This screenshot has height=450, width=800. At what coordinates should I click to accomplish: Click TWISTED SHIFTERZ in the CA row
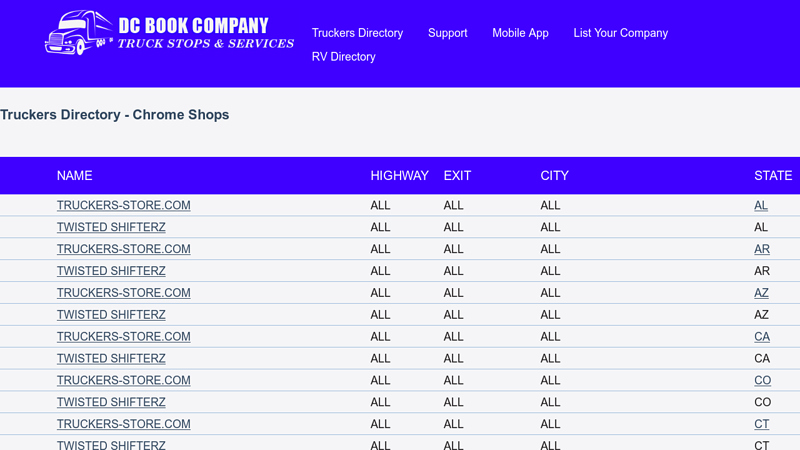point(111,358)
